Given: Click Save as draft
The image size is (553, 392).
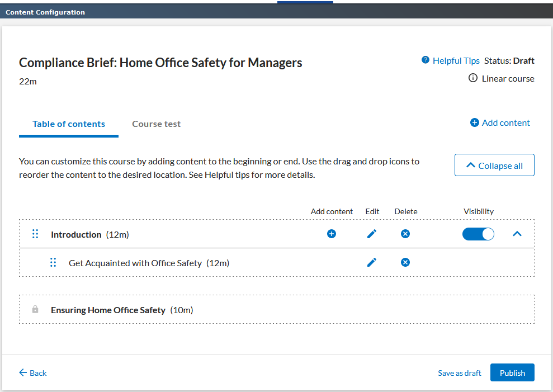Looking at the screenshot, I should [x=459, y=373].
